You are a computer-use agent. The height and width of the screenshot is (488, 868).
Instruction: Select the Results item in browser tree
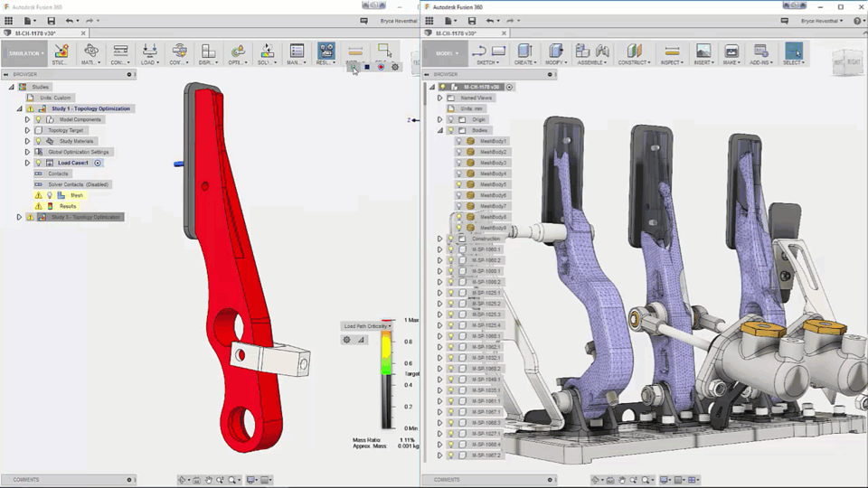point(68,206)
